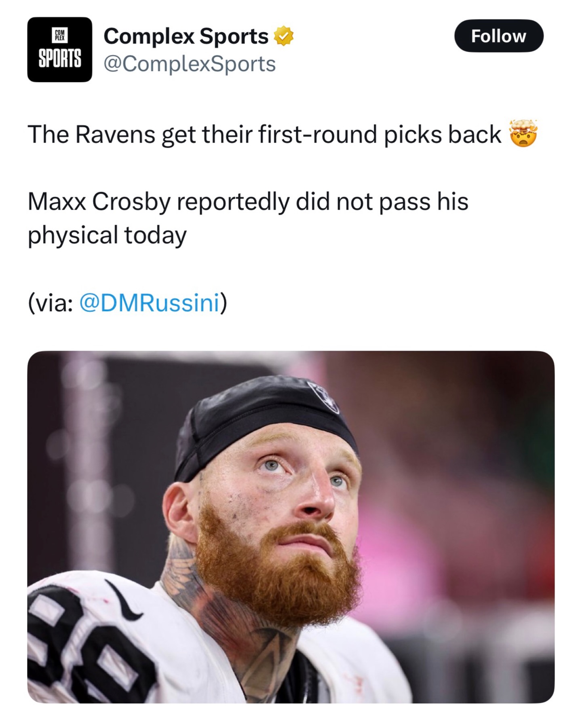Click the blurred pink background of photo

pyautogui.click(x=465, y=546)
